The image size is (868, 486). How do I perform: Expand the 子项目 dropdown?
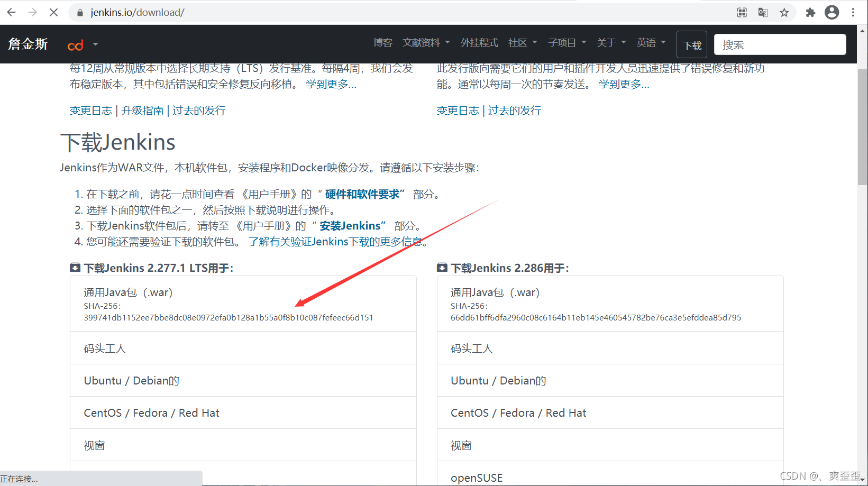point(567,43)
